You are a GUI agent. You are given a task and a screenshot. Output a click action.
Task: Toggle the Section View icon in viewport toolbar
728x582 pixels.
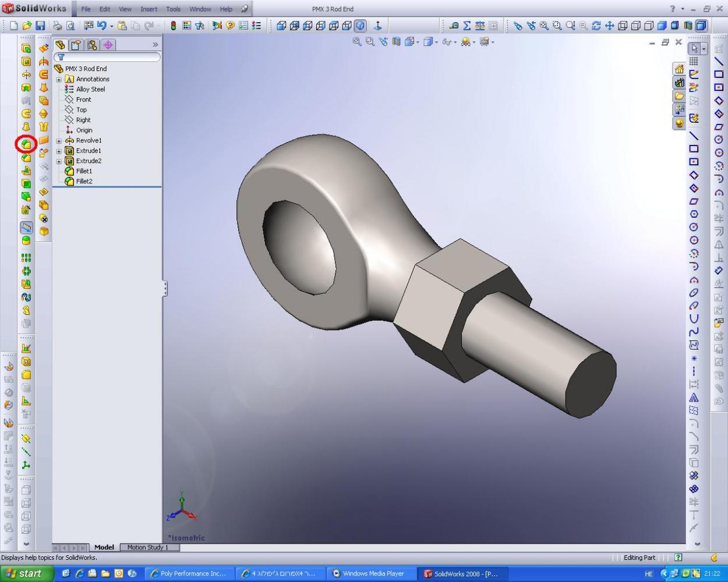(x=397, y=42)
